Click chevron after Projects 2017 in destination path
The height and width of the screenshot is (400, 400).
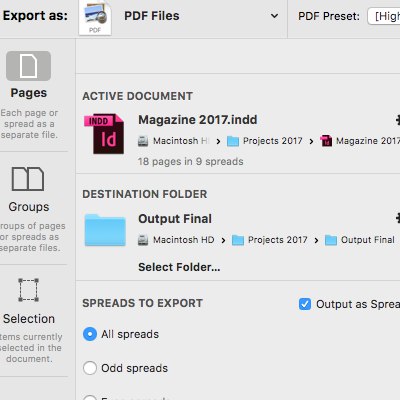316,240
